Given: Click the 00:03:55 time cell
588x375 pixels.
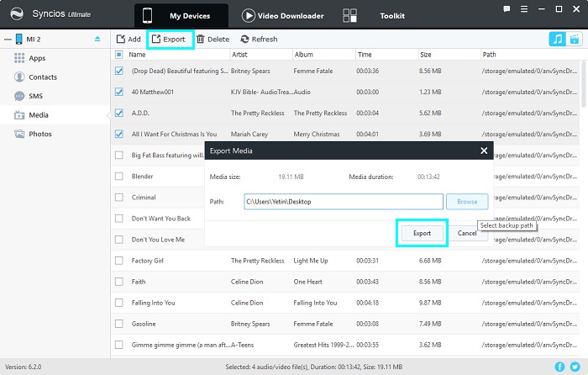Looking at the screenshot, I should click(x=368, y=345).
